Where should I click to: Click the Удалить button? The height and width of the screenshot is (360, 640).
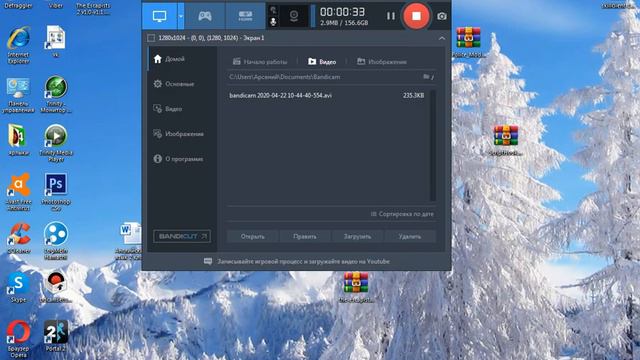click(x=409, y=236)
